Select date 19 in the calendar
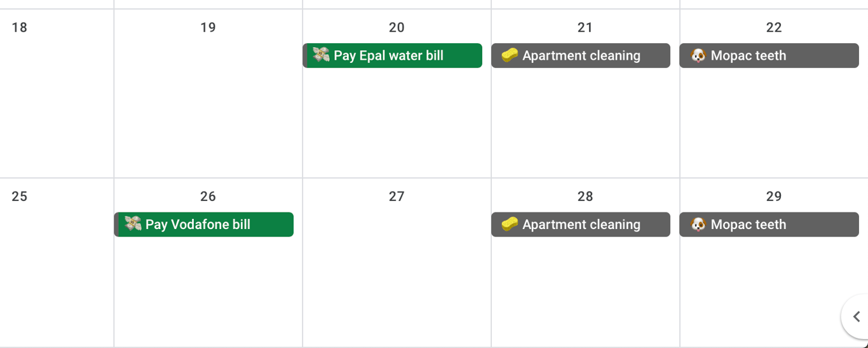This screenshot has height=348, width=868. pyautogui.click(x=208, y=27)
